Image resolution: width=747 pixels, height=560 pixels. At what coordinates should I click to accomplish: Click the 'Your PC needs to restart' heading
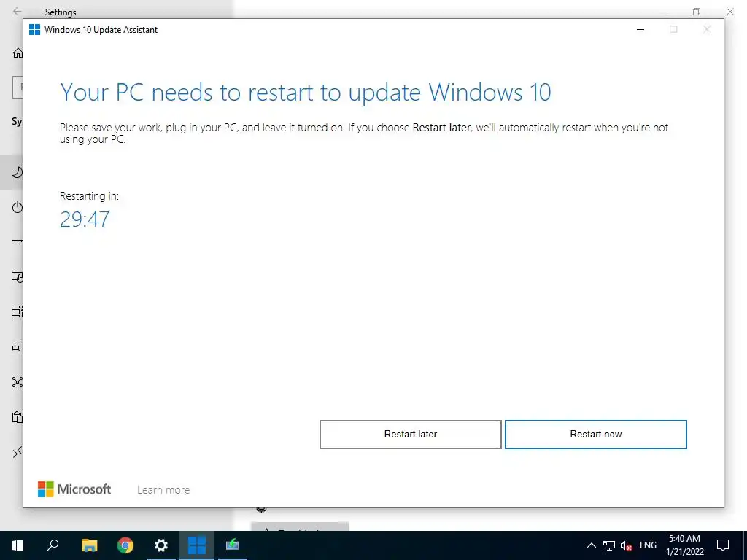pyautogui.click(x=306, y=93)
